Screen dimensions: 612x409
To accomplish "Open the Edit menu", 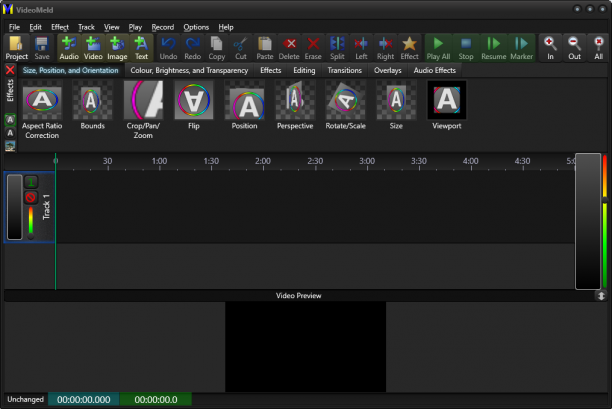I will pos(36,27).
